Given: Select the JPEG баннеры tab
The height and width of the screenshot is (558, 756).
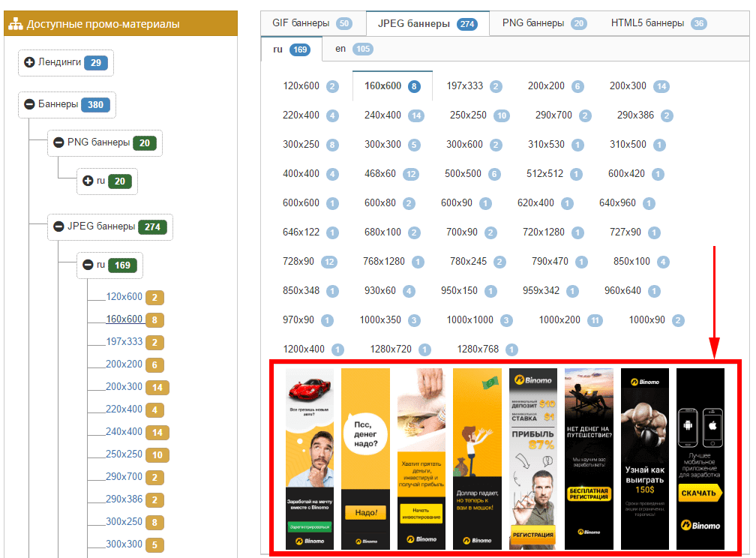Looking at the screenshot, I should point(427,24).
